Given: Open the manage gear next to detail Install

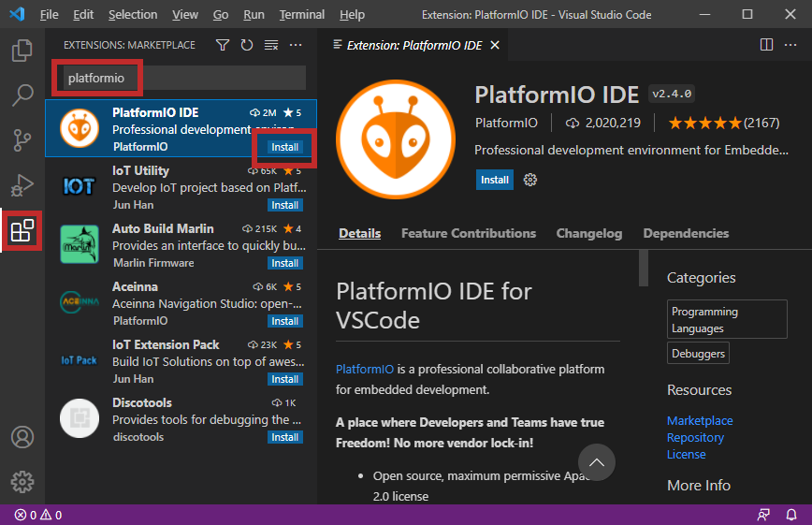Looking at the screenshot, I should [x=530, y=180].
